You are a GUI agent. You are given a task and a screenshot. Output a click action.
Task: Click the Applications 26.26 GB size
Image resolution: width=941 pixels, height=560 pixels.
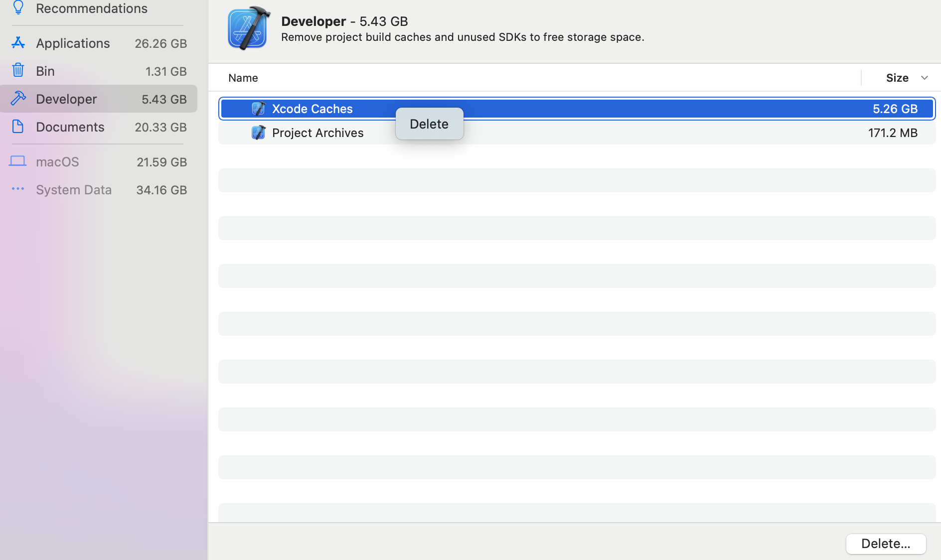(x=160, y=43)
